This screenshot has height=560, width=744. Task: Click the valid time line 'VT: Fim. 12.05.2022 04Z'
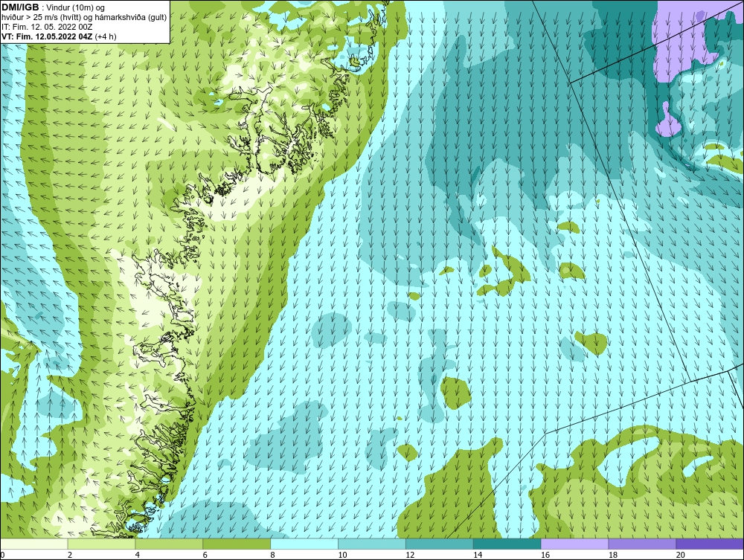48,36
